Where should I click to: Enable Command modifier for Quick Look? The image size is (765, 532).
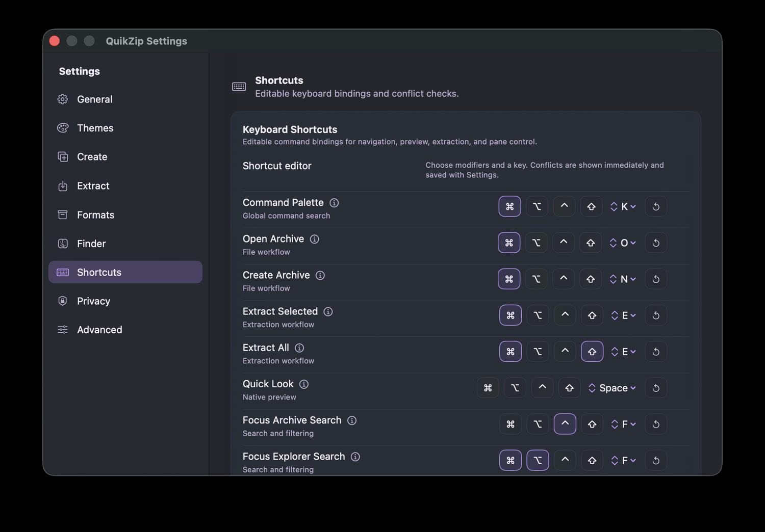[x=488, y=388]
